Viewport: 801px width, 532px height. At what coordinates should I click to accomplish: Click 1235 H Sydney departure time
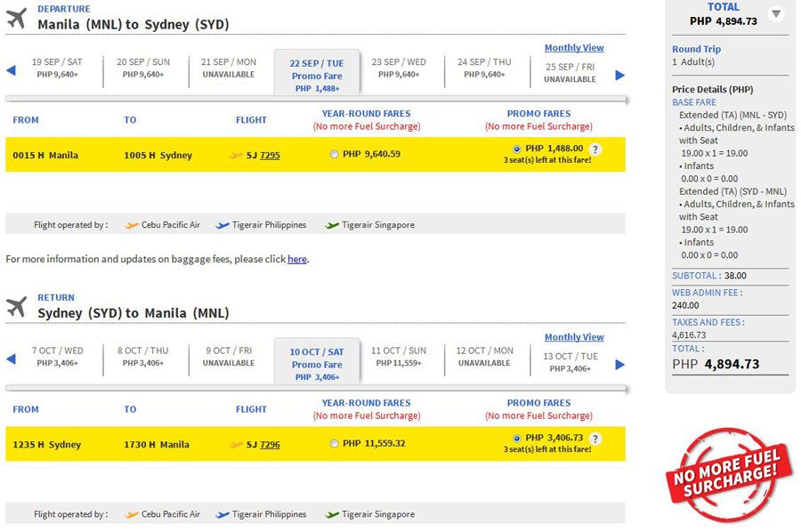coord(46,445)
